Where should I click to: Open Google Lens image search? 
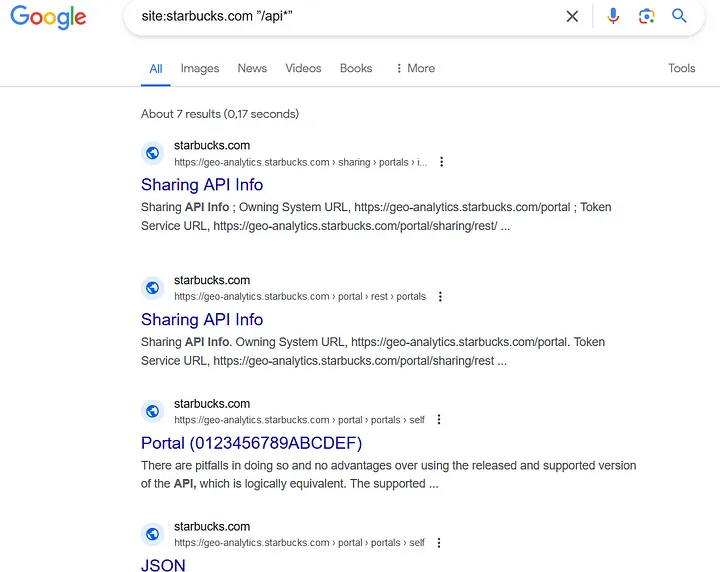pyautogui.click(x=646, y=16)
